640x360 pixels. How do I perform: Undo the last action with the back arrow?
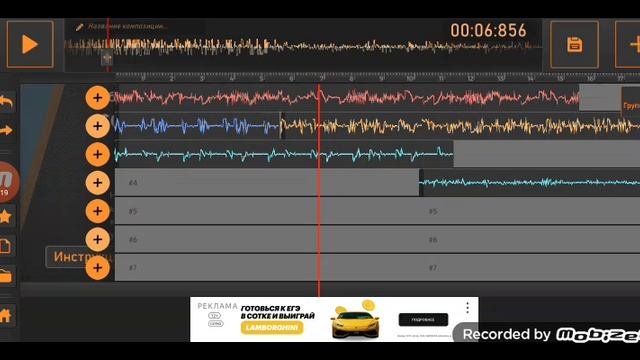click(x=7, y=101)
